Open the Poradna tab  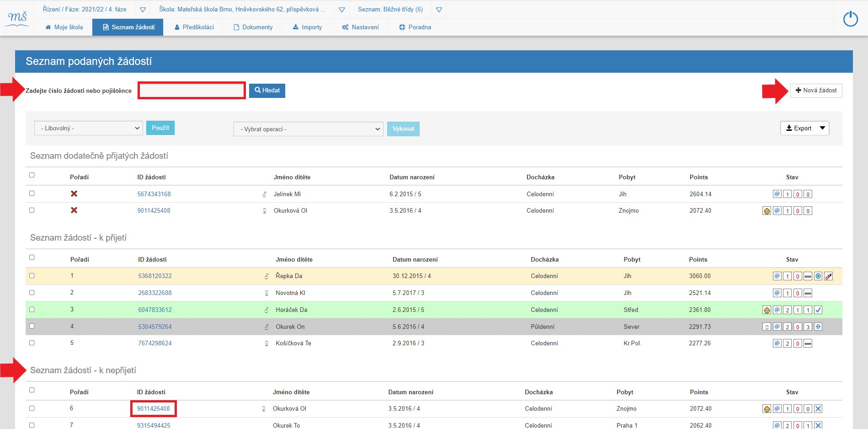point(415,27)
